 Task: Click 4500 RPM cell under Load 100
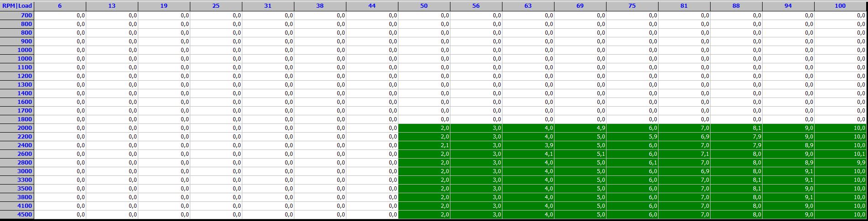840,215
